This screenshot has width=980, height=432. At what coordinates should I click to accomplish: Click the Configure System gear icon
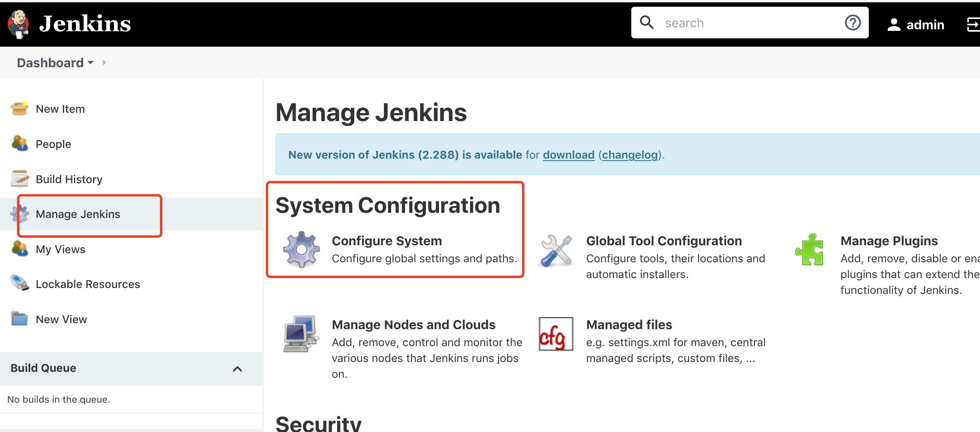click(301, 249)
